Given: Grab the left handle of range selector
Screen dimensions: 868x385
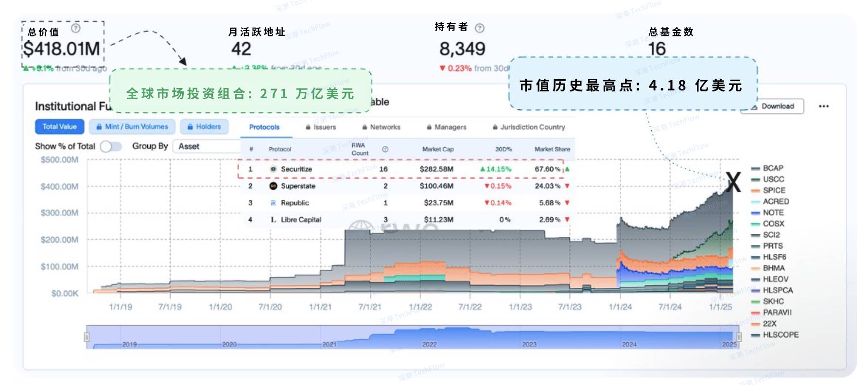Looking at the screenshot, I should click(87, 337).
